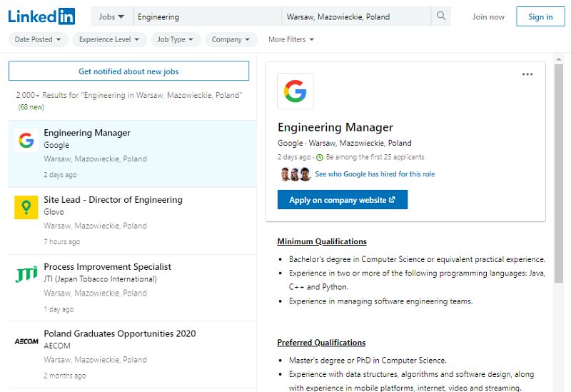The width and height of the screenshot is (571, 392).
Task: Expand the Job Type filter
Action: tap(176, 39)
